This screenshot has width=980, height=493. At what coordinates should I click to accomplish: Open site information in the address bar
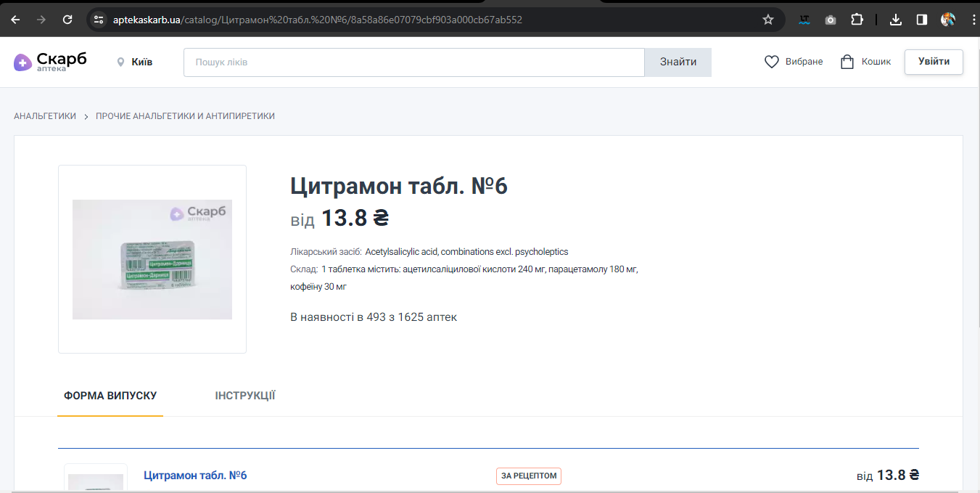pos(98,20)
